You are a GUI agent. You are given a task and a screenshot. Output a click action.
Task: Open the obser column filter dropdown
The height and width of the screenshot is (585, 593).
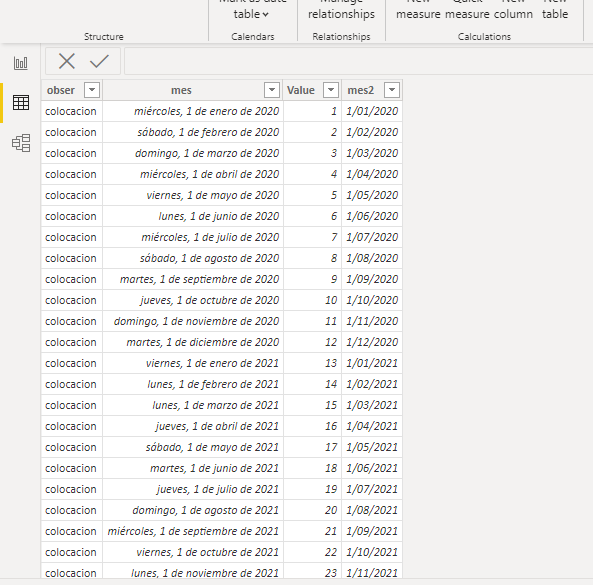pyautogui.click(x=92, y=90)
